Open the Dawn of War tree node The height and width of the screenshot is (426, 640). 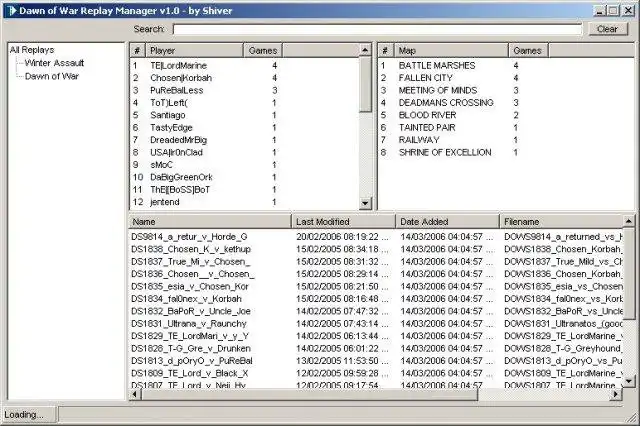52,76
